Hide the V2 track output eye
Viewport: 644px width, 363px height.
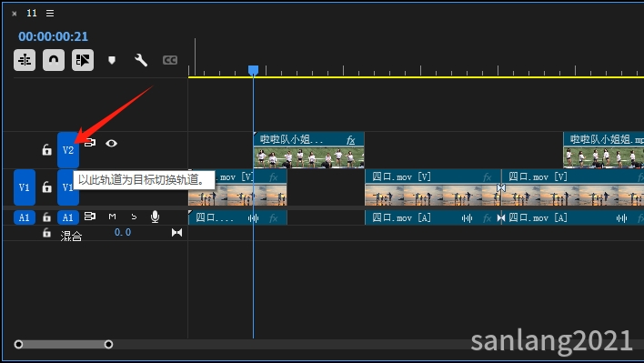pos(111,144)
